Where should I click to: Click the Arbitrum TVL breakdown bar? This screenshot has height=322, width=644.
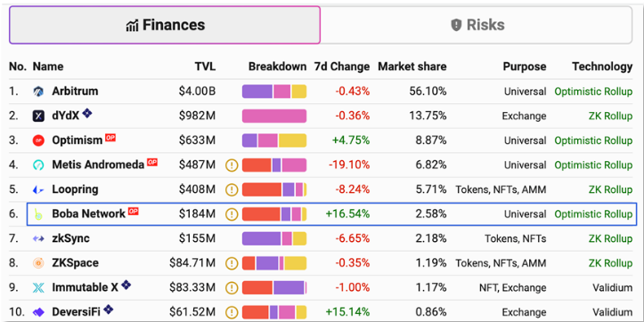[x=274, y=92]
